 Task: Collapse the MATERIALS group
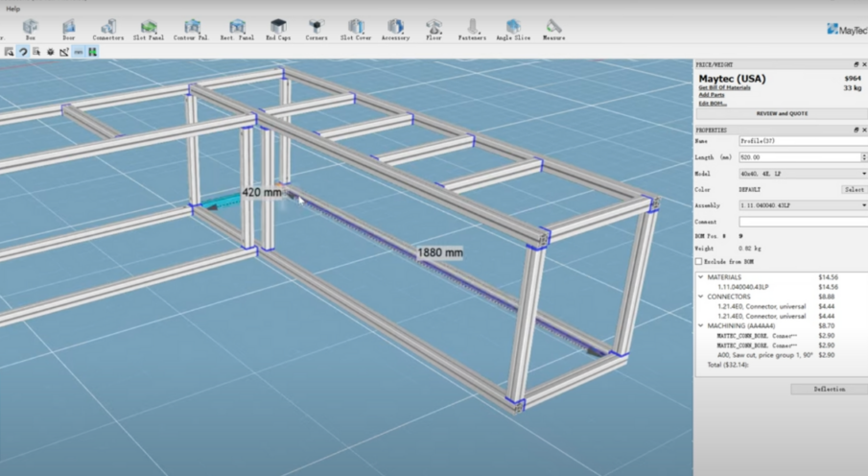[x=701, y=277]
